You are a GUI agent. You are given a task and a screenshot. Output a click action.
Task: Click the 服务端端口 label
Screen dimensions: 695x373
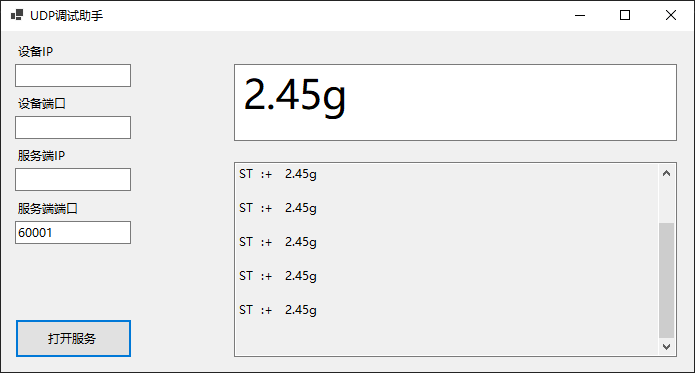(x=47, y=208)
